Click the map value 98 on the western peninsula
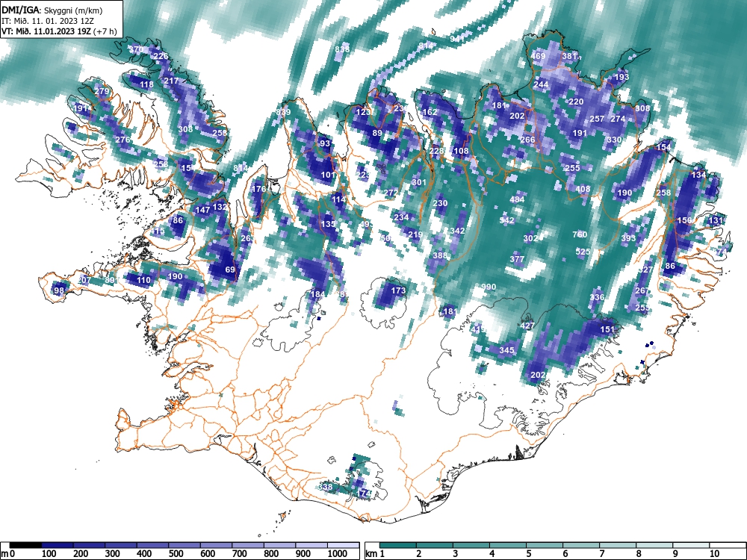Screen dimensions: 747x560 (x=59, y=290)
